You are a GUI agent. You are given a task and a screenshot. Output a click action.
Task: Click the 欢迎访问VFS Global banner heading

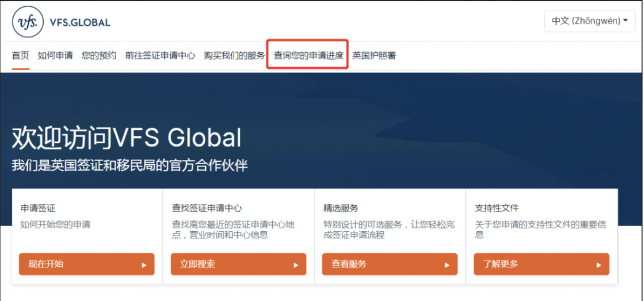pyautogui.click(x=126, y=137)
